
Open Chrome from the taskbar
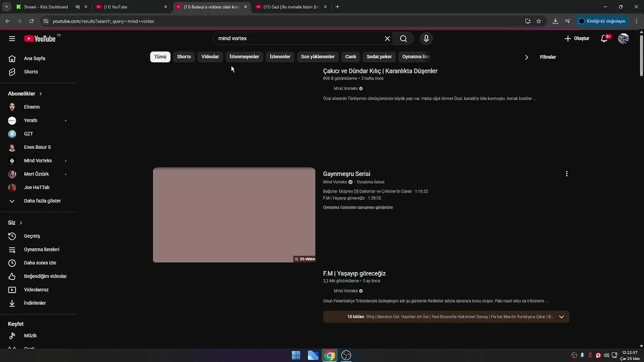pyautogui.click(x=330, y=355)
